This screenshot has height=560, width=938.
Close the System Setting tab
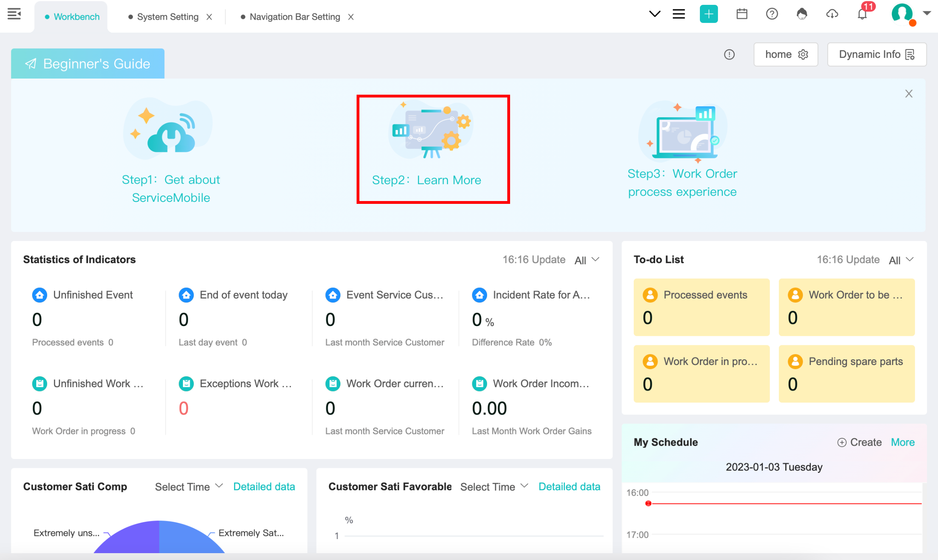pos(209,17)
